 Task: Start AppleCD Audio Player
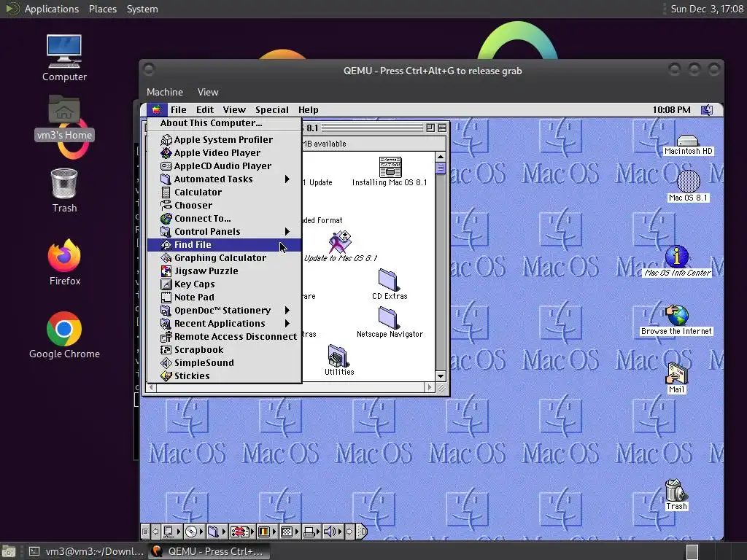pyautogui.click(x=224, y=166)
